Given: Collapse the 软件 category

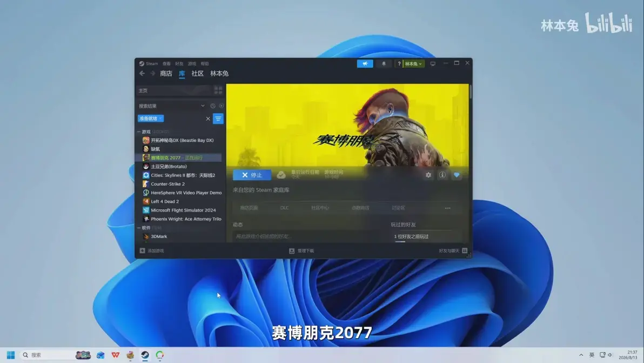Looking at the screenshot, I should point(139,228).
